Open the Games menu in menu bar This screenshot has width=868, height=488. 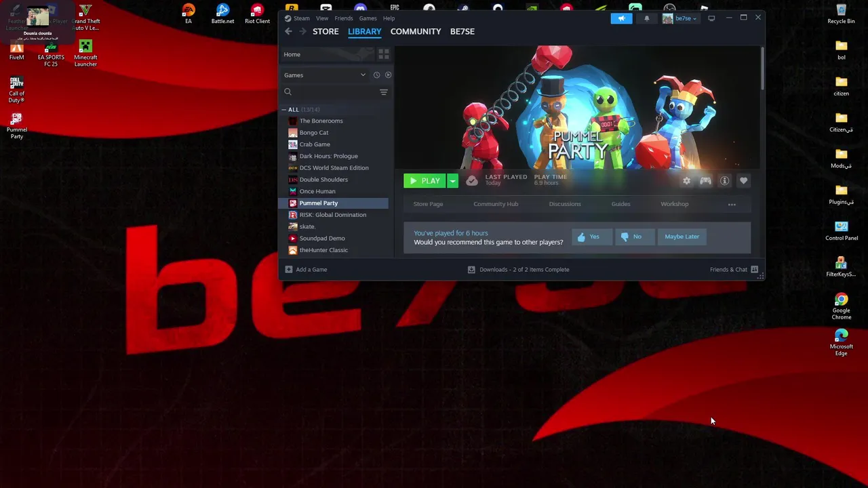tap(368, 18)
